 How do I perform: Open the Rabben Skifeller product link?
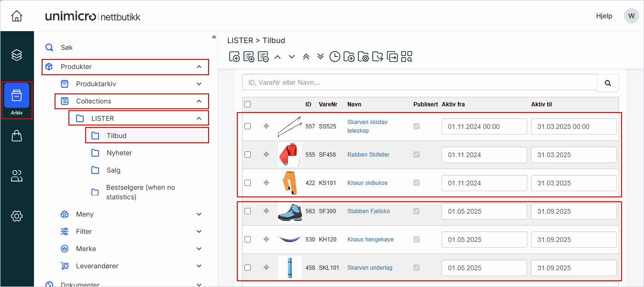click(x=368, y=155)
